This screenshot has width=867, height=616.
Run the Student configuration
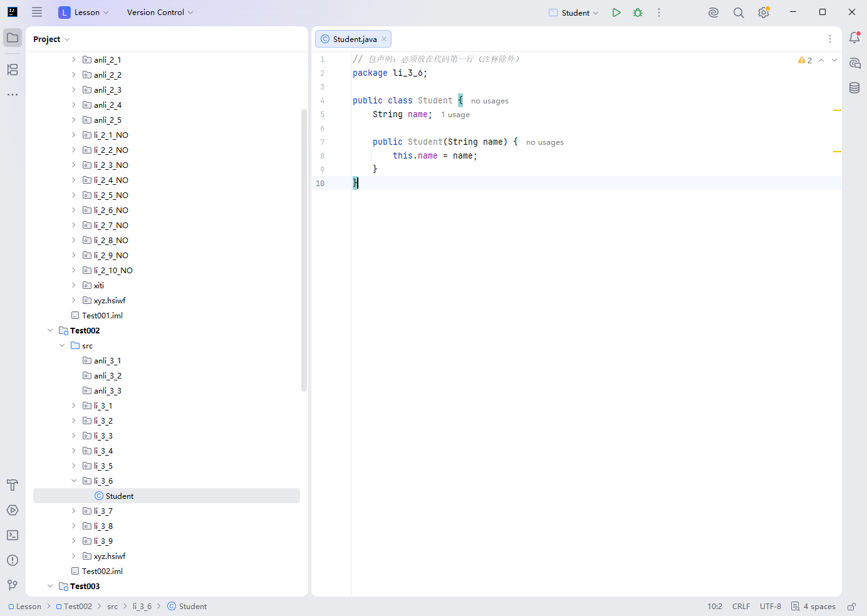616,13
